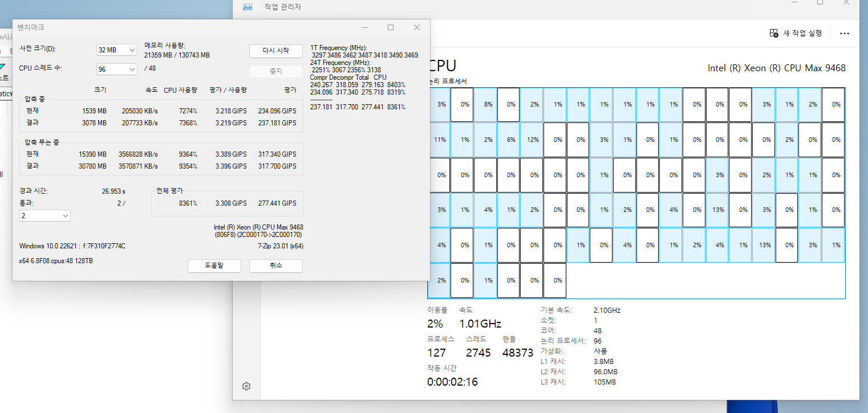This screenshot has width=868, height=413.
Task: Click decompression speed 3566828 KB/s
Action: pyautogui.click(x=139, y=154)
